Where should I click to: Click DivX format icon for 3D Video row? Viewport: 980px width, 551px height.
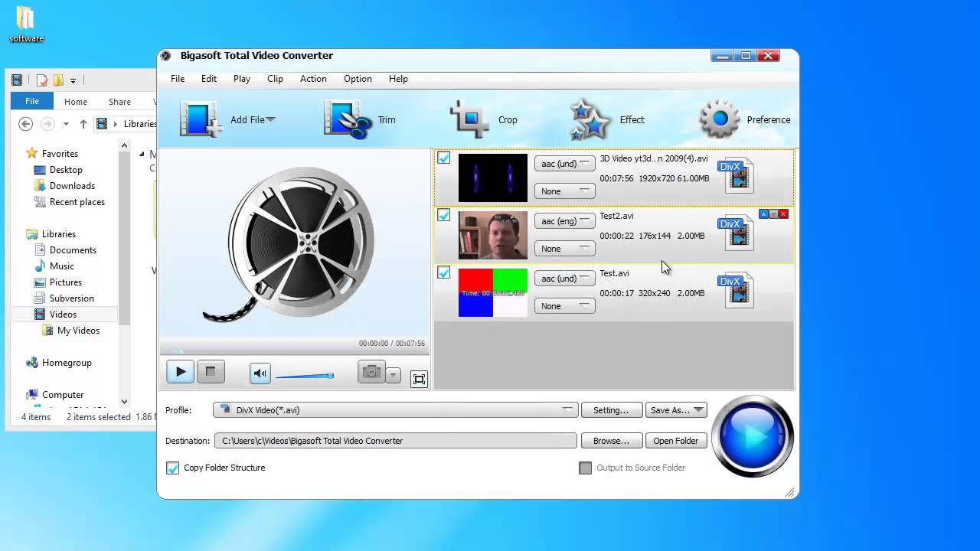click(736, 175)
